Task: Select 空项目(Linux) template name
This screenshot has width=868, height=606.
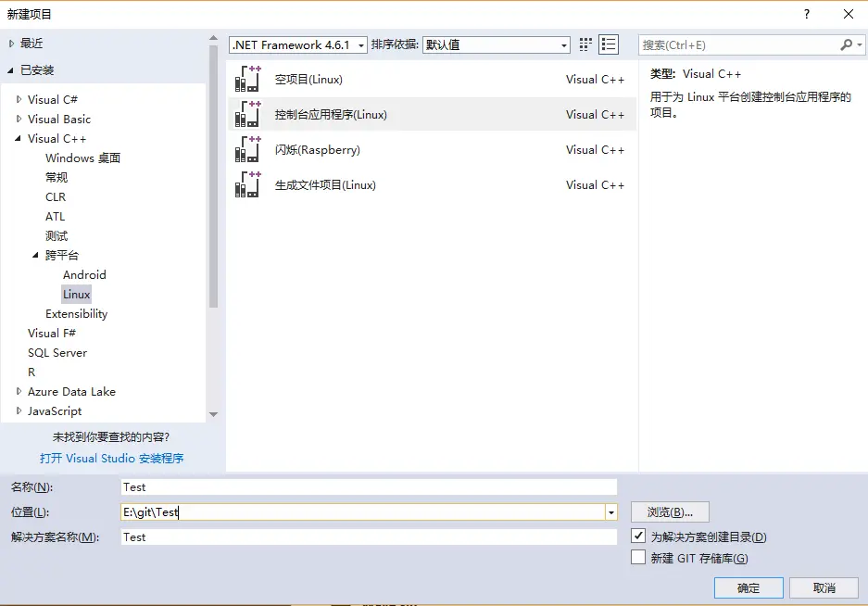Action: [x=308, y=79]
